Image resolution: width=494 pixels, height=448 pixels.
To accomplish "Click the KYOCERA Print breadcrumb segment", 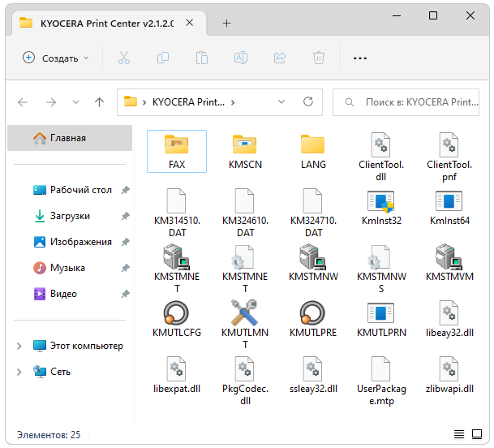I will tap(188, 102).
